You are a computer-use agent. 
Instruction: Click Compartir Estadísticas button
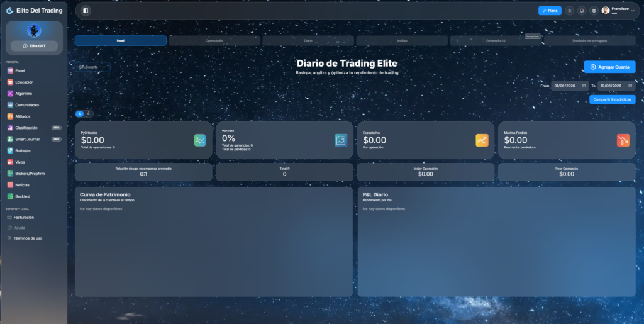coord(613,99)
